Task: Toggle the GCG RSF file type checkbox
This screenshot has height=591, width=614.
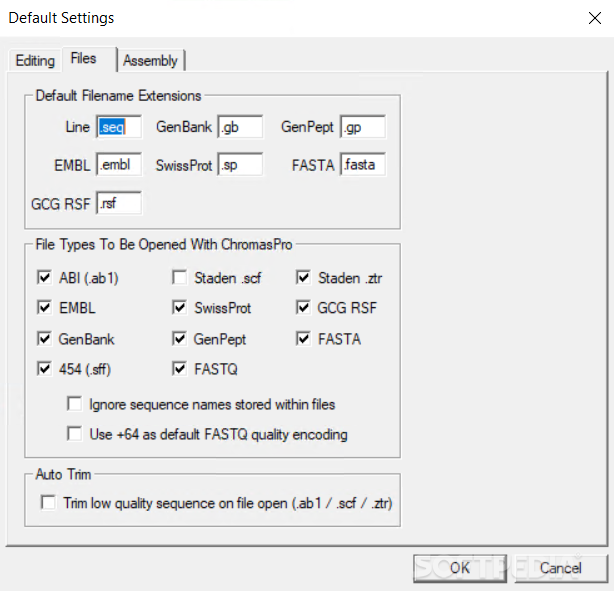Action: 303,307
